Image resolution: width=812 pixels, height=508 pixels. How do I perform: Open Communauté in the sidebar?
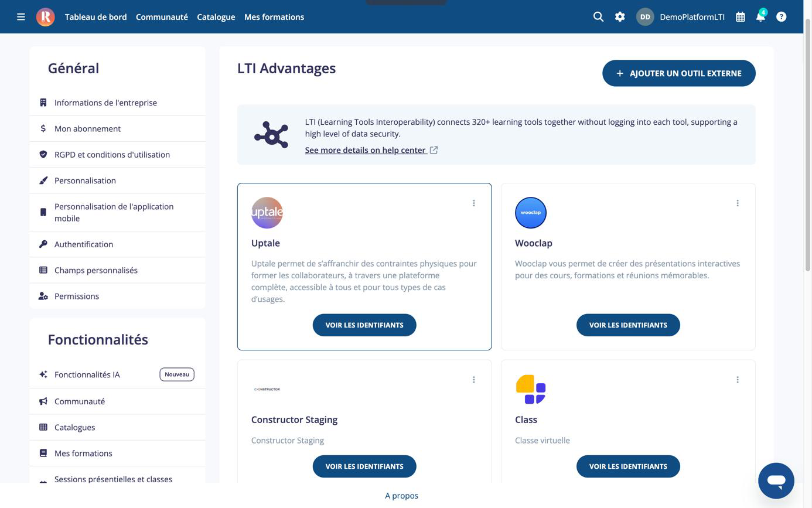(118, 401)
